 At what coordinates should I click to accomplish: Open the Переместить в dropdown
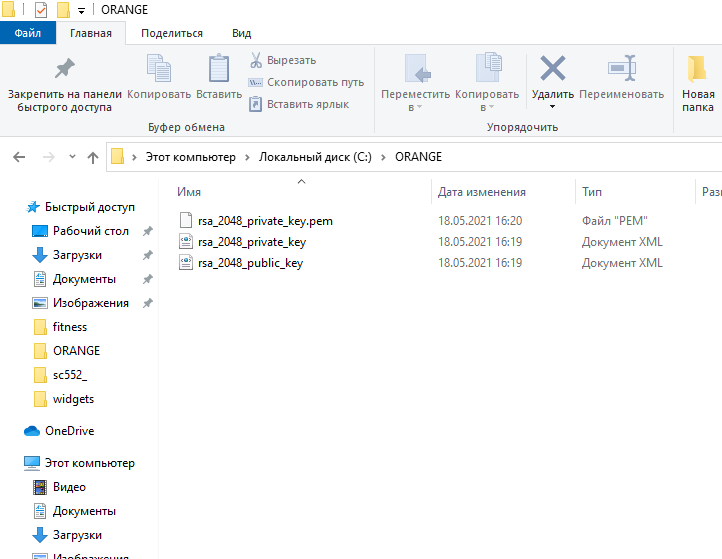coord(415,83)
